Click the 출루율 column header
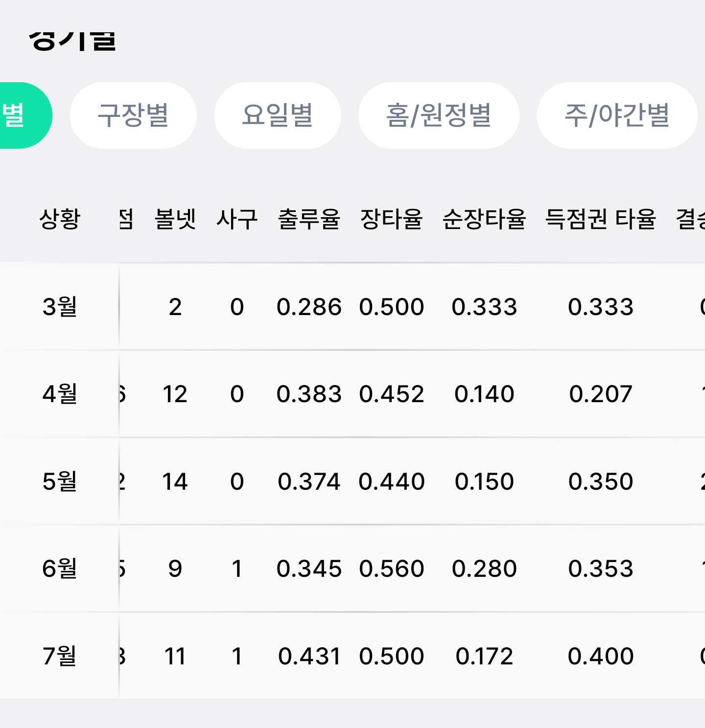The image size is (705, 728). point(309,219)
